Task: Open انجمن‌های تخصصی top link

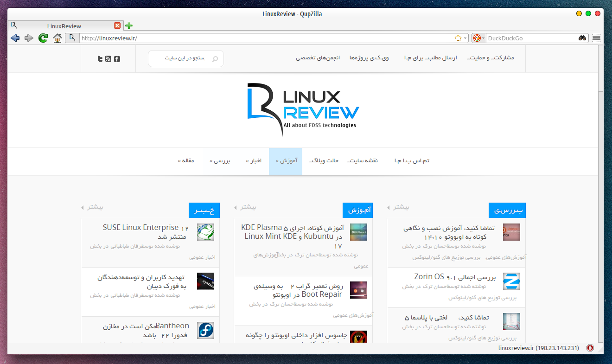Action: pyautogui.click(x=318, y=58)
